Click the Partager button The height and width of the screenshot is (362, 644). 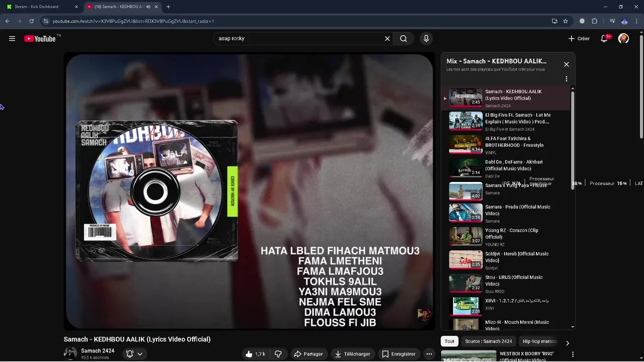pyautogui.click(x=308, y=354)
